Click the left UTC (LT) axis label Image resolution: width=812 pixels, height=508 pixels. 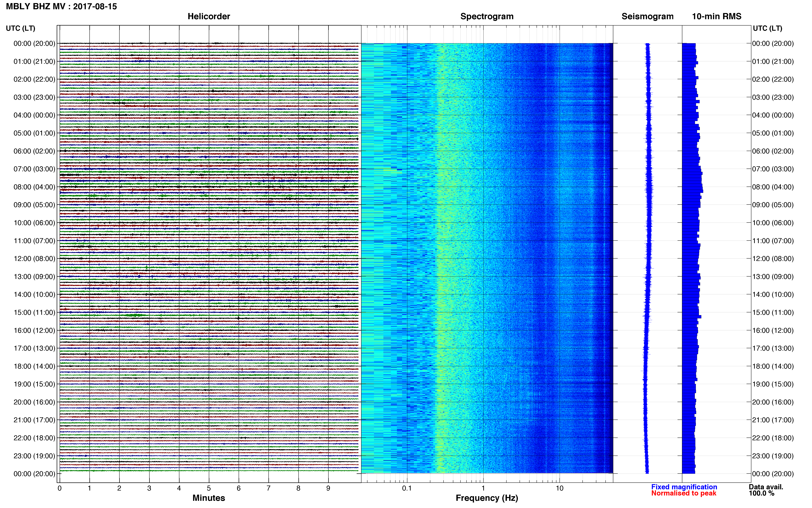(x=21, y=28)
